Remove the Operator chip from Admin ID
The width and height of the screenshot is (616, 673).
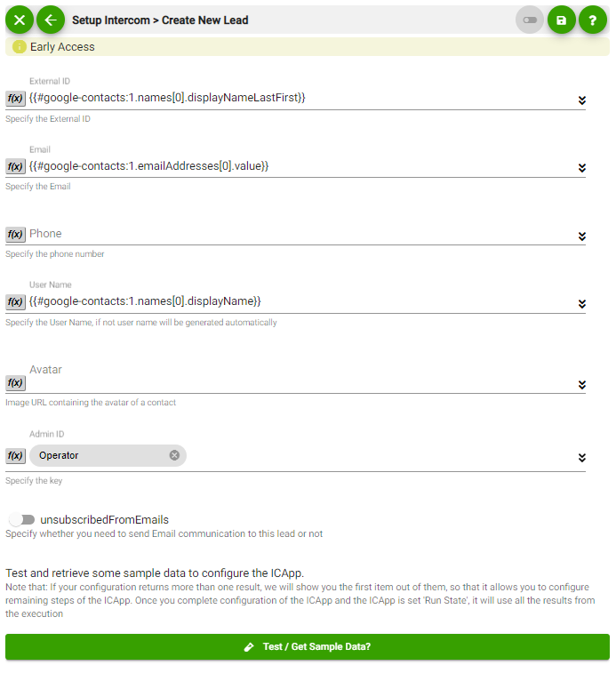point(174,455)
